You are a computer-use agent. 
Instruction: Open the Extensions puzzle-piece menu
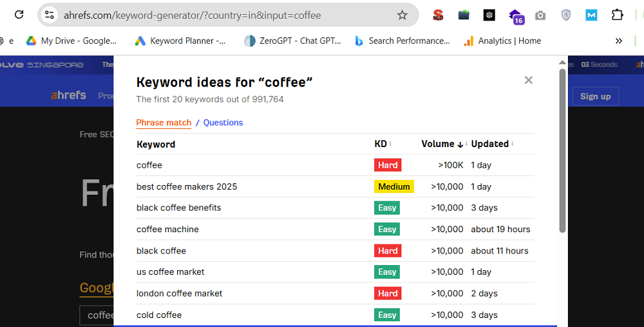618,15
